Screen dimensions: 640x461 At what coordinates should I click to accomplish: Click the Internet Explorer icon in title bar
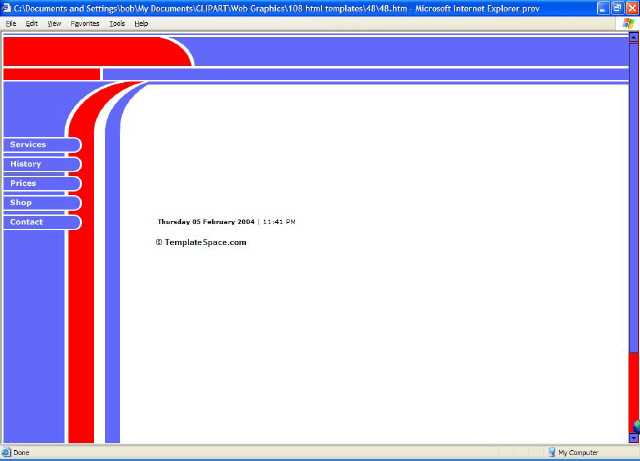[x=7, y=7]
